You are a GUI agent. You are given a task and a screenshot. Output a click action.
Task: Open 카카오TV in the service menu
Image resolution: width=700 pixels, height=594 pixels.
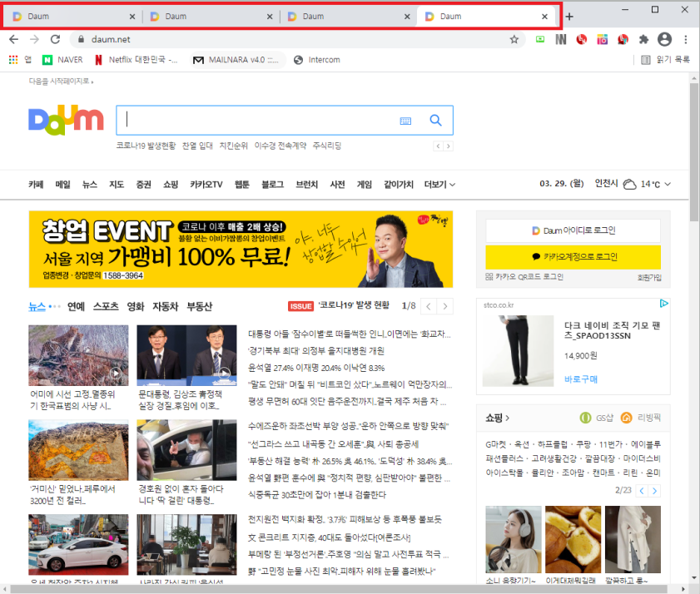206,185
